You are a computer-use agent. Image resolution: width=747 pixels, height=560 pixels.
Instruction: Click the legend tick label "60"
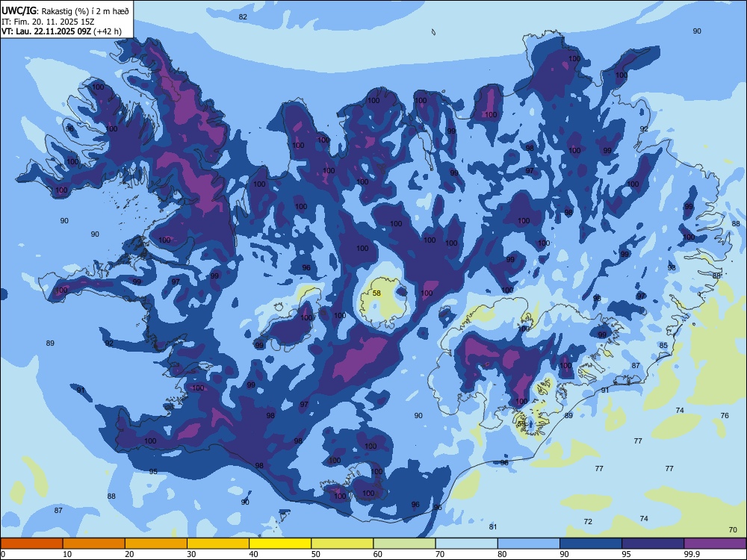(378, 554)
